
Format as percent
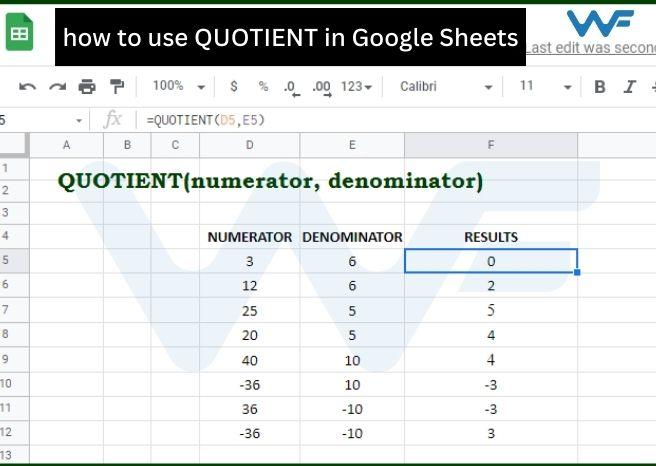[x=263, y=86]
